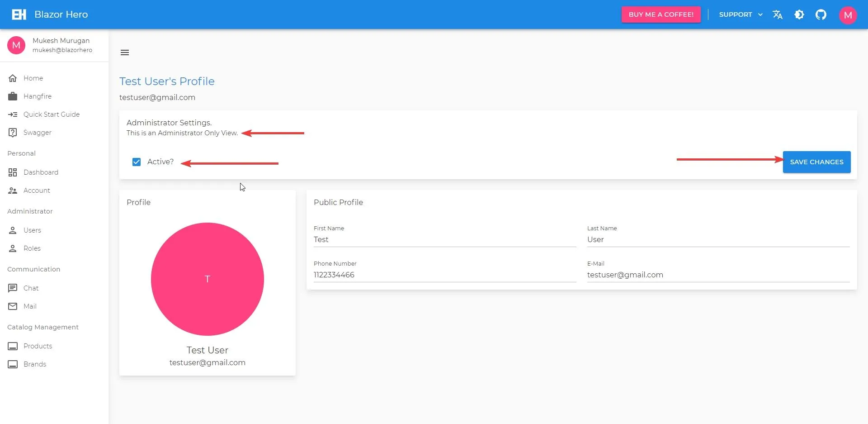
Task: Open the user avatar in top bar
Action: click(848, 15)
